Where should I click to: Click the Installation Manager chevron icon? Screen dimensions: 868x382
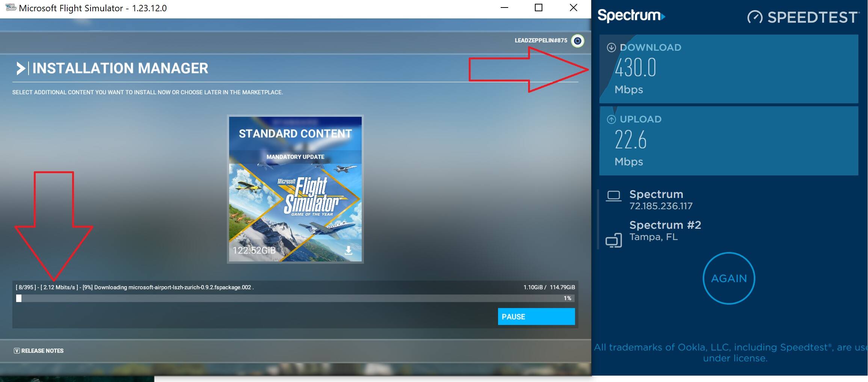(21, 68)
